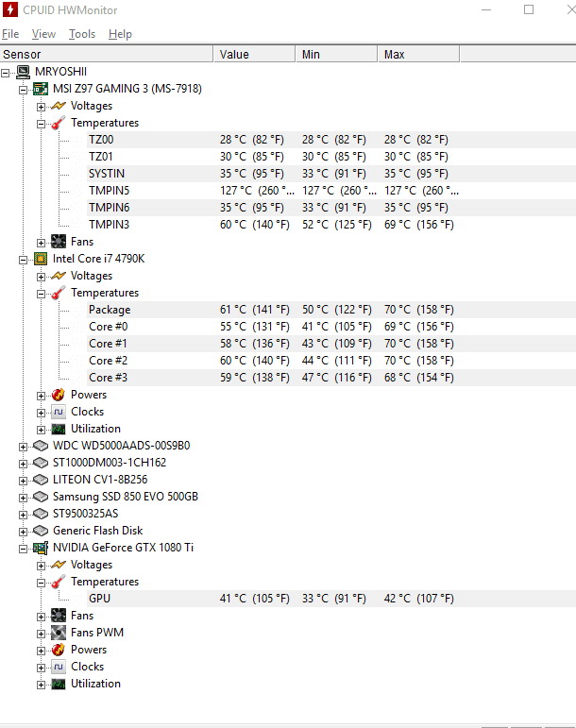Click the motherboard Fans icon
576x728 pixels.
point(59,242)
